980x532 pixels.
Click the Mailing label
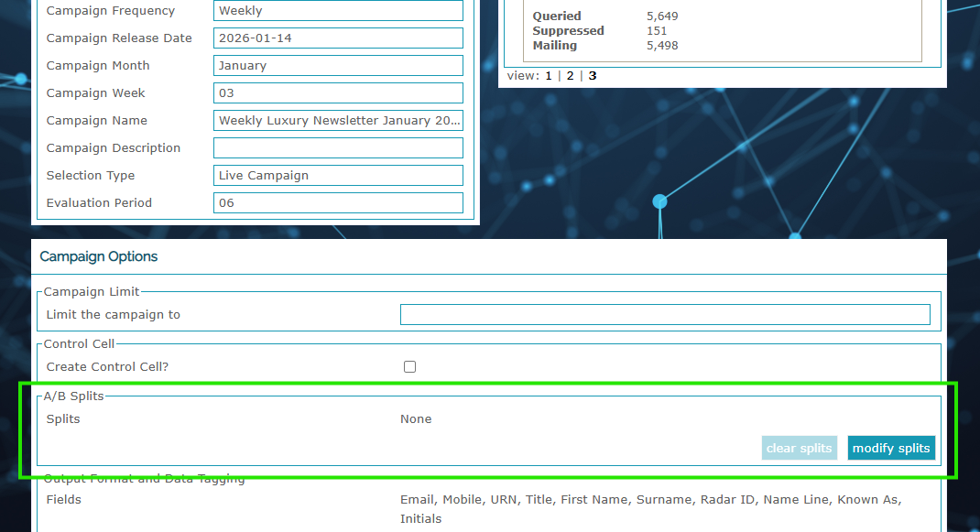tap(555, 46)
